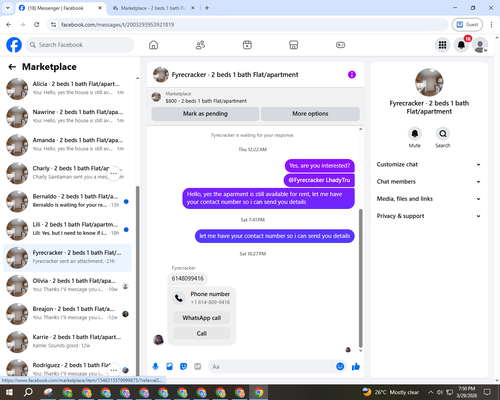This screenshot has height=400, width=500.
Task: Reload the page
Action: point(37,25)
